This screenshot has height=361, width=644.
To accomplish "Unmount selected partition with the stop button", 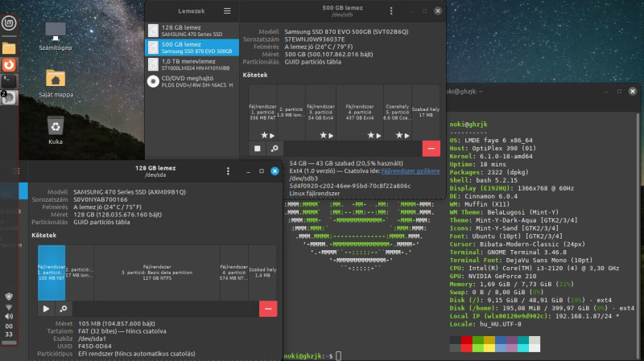I will [258, 149].
